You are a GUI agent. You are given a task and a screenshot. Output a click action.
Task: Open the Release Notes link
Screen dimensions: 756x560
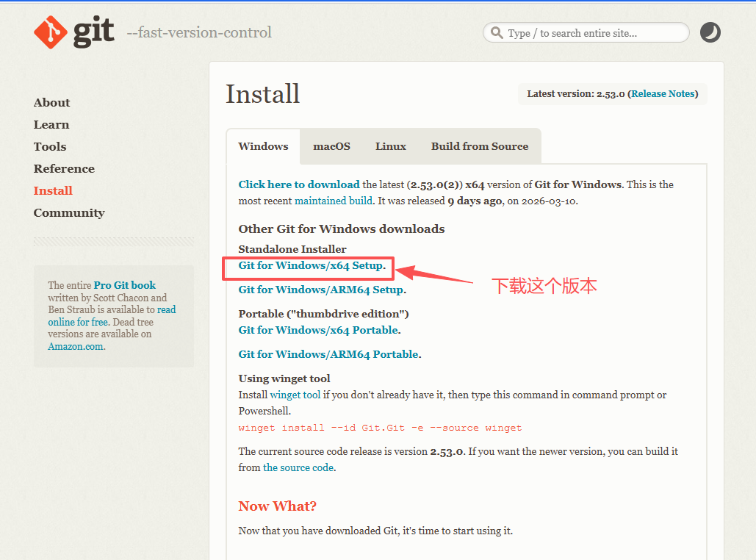663,93
